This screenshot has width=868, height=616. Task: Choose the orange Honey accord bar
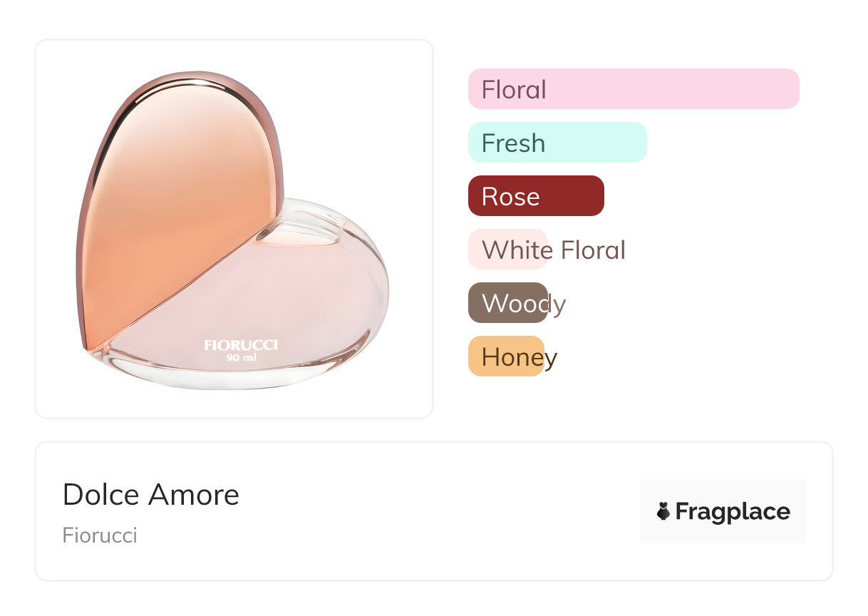point(506,356)
